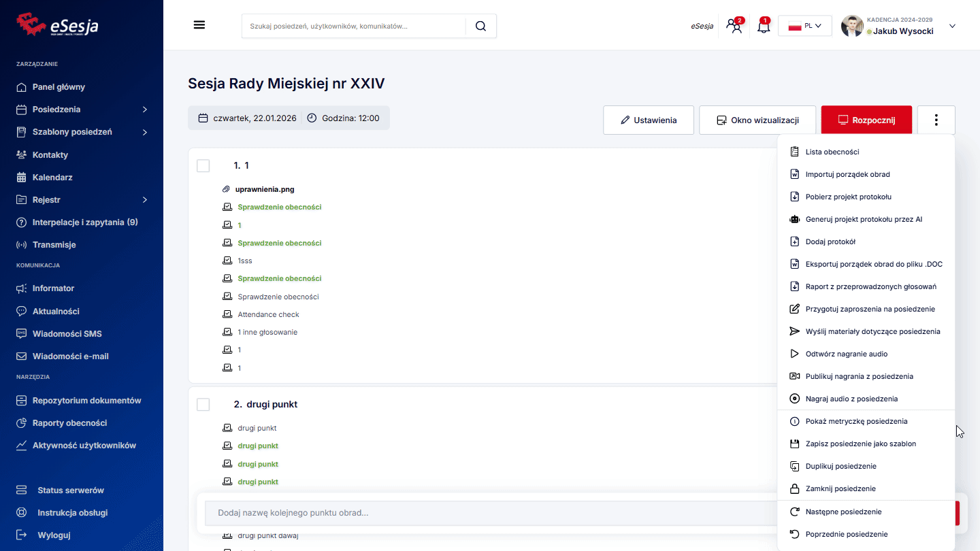
Task: Select Zamknij posiedzenie menu entry
Action: click(x=840, y=489)
